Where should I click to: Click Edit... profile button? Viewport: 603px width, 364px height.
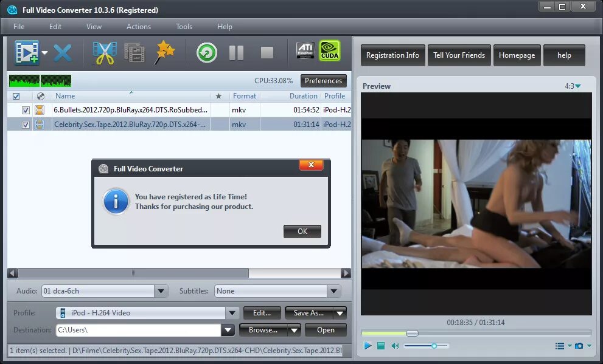262,313
